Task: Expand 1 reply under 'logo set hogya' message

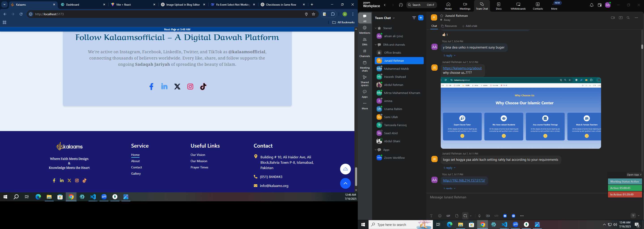Action: 449,168
